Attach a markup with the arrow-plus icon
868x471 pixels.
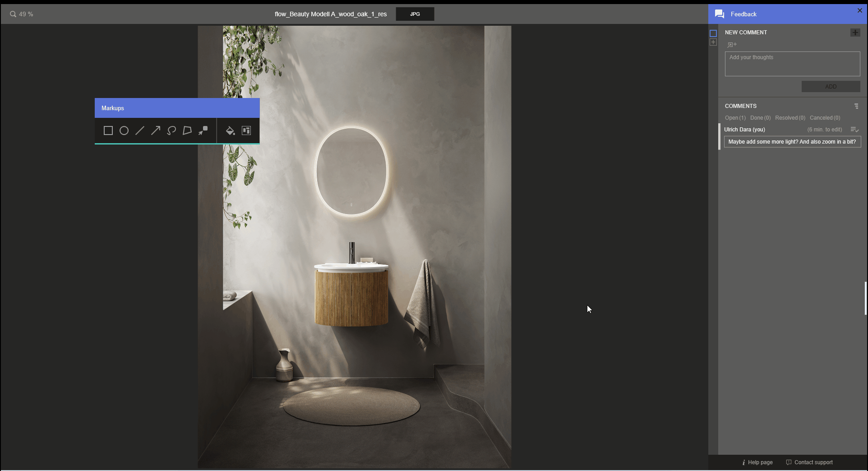(732, 45)
